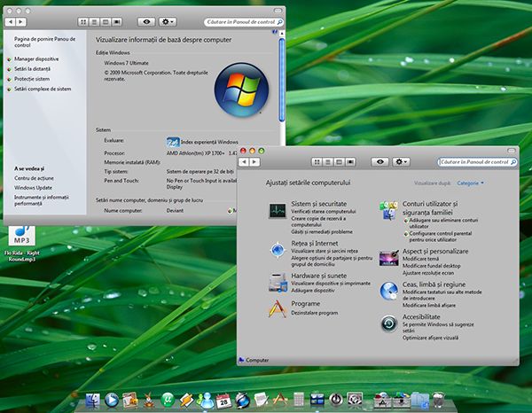Switch Control Panel window to list view
Screen dimensions: 532x413
tap(328, 162)
